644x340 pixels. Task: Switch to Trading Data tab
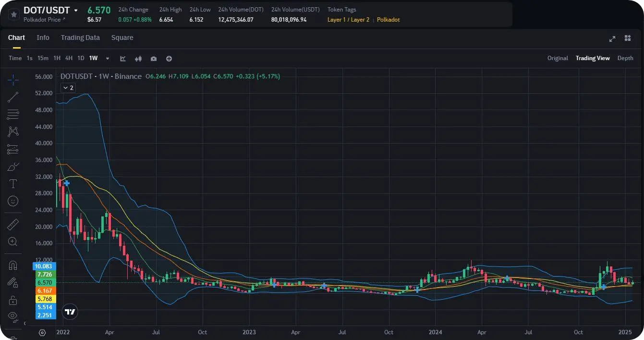(x=80, y=38)
